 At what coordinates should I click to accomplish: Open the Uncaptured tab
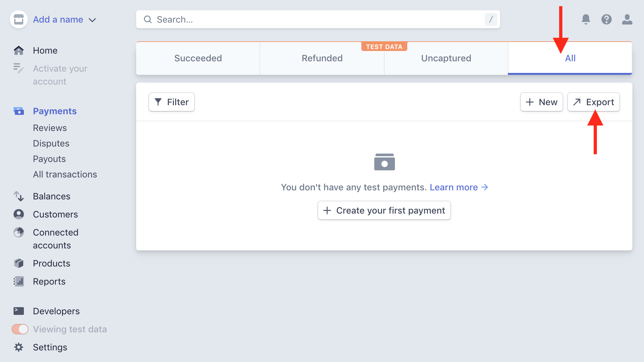click(x=446, y=58)
